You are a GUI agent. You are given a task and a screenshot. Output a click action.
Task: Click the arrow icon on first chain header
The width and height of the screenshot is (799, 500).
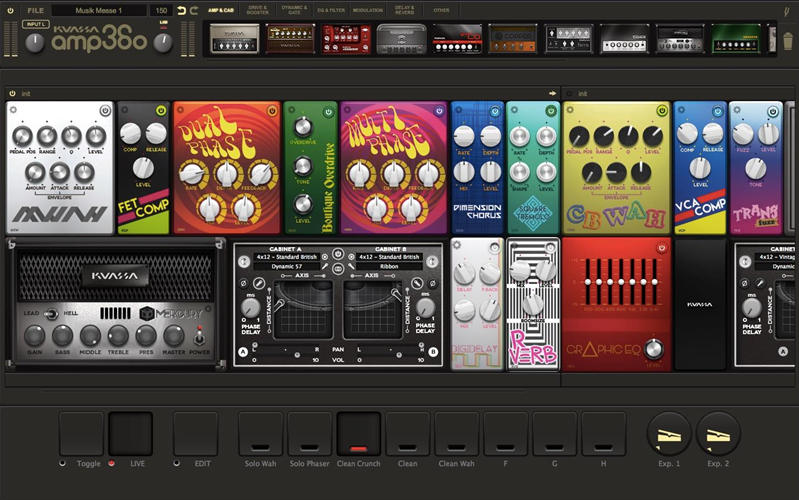pos(552,93)
